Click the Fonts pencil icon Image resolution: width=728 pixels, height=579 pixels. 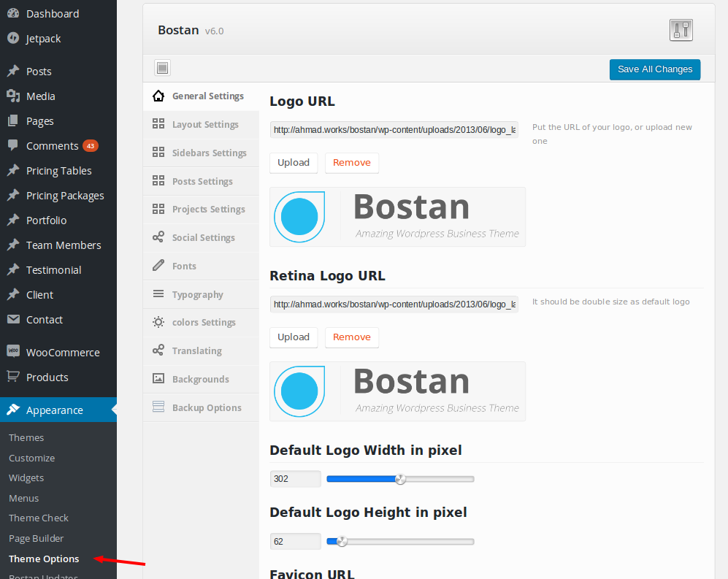pos(158,266)
